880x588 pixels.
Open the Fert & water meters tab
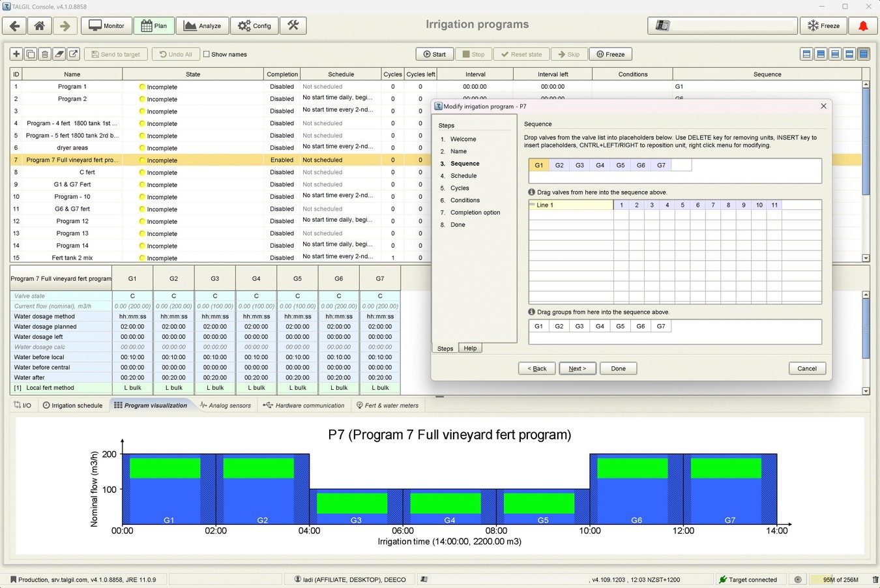coord(387,405)
